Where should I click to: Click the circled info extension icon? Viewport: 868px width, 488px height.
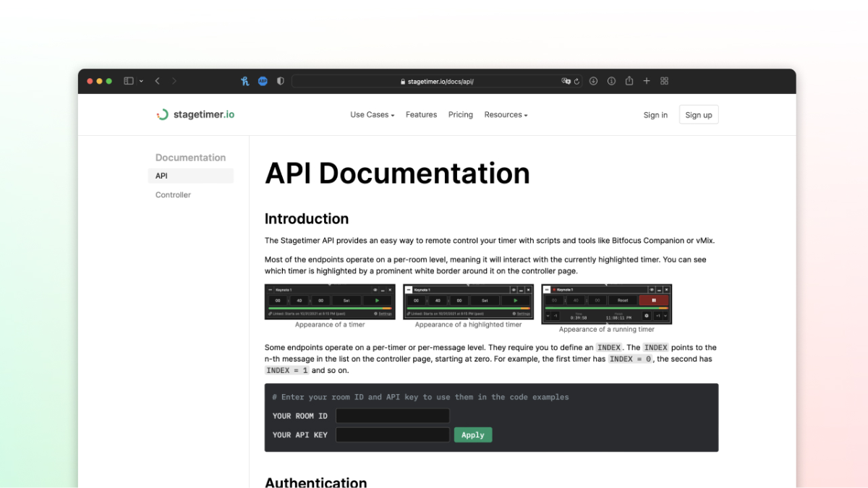coord(611,81)
